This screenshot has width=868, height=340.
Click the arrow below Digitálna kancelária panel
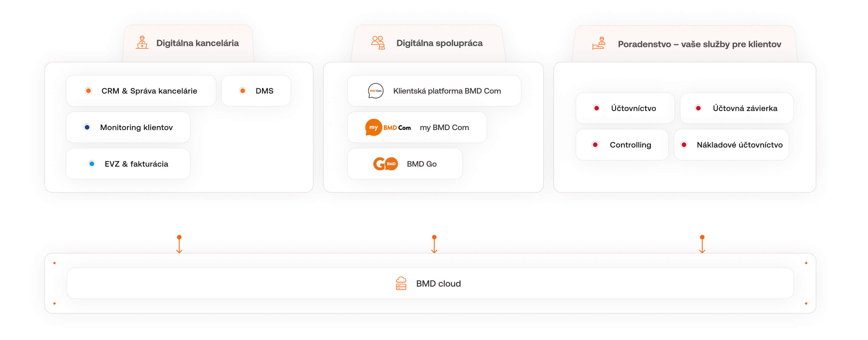point(179,244)
